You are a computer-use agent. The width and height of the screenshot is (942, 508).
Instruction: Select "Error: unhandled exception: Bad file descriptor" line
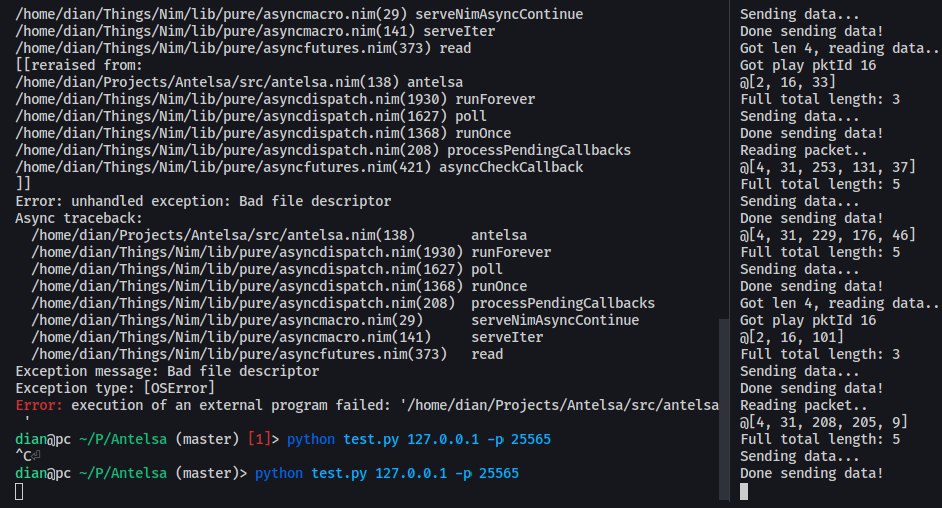point(203,201)
